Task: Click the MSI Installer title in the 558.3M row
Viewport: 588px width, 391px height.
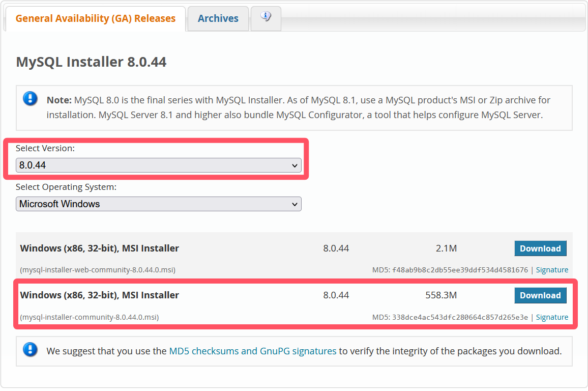Action: click(99, 295)
